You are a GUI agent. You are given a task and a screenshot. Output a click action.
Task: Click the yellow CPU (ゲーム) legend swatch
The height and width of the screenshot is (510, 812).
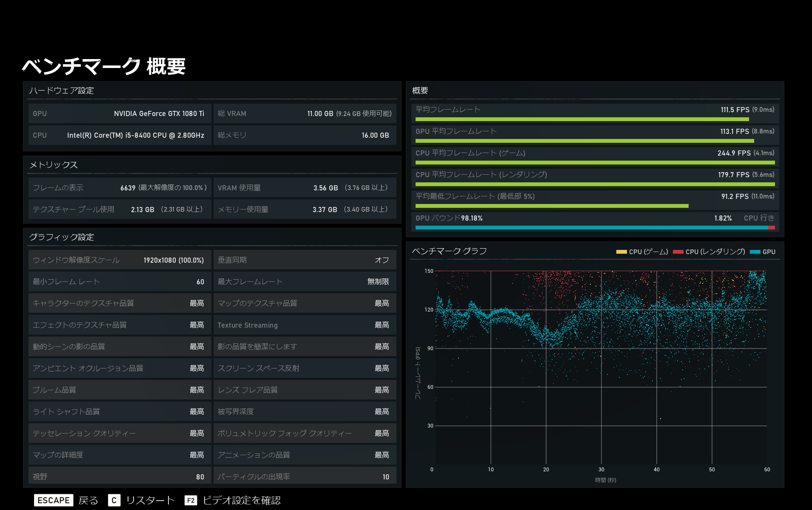[x=621, y=252]
